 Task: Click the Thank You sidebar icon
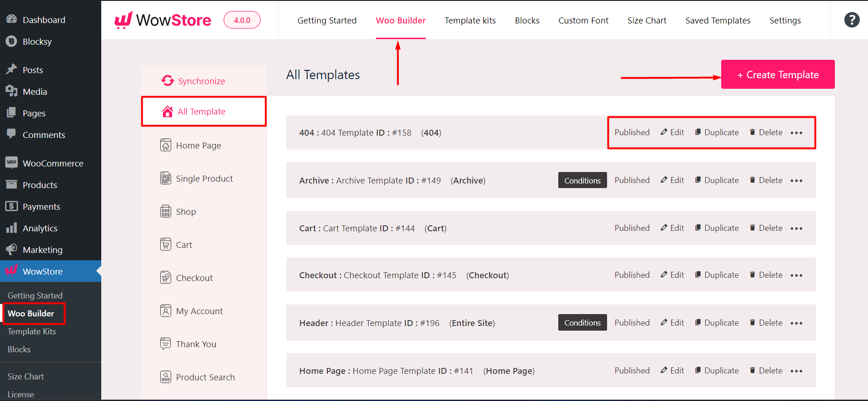tap(166, 344)
